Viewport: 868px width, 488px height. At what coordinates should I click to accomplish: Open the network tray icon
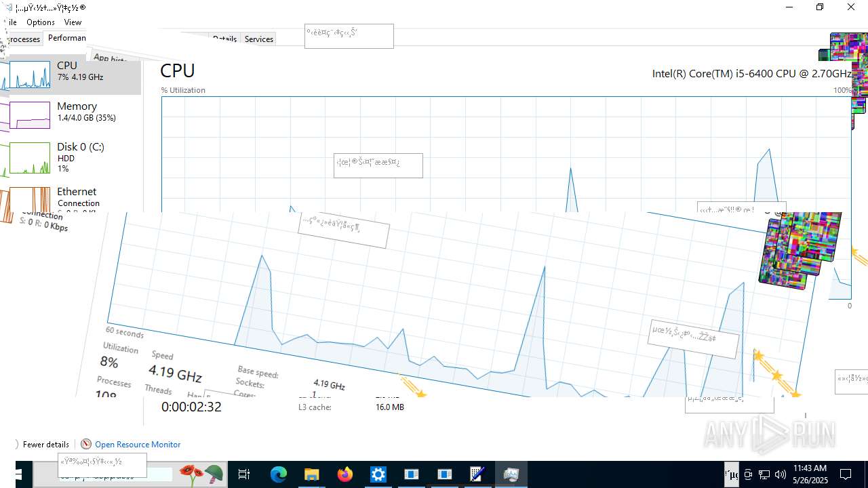pos(764,474)
